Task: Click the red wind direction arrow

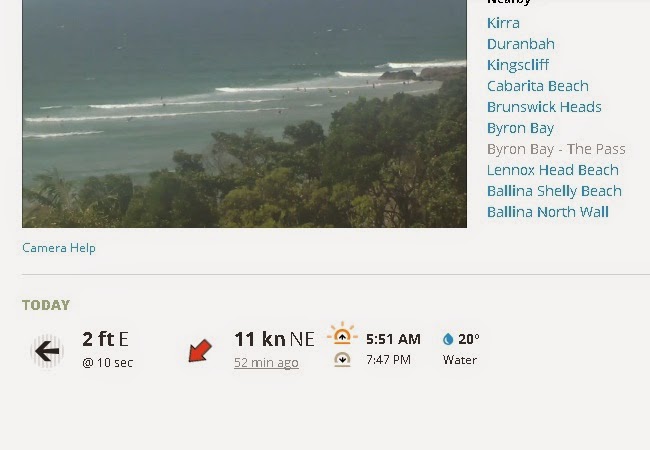Action: click(x=200, y=351)
